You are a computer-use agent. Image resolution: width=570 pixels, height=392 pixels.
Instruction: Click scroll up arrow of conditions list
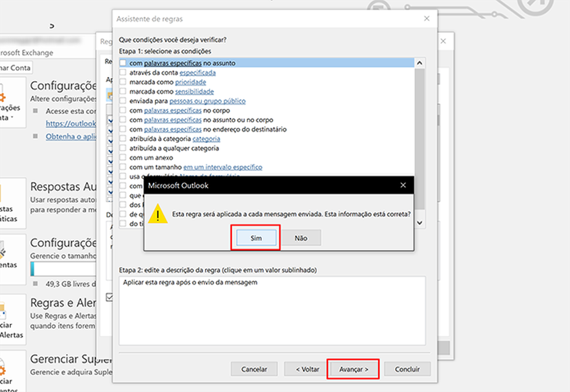tap(419, 63)
